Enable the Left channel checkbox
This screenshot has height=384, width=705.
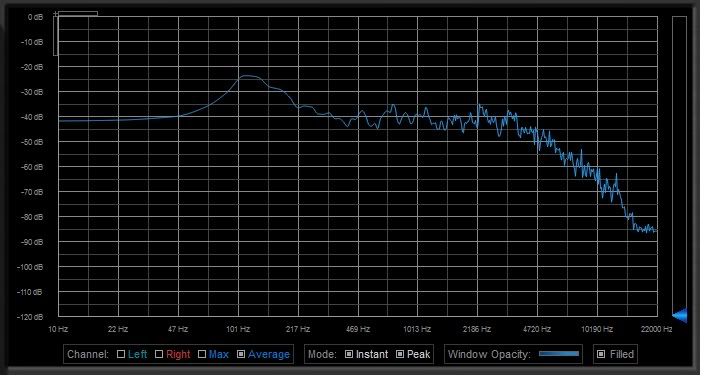(121, 354)
